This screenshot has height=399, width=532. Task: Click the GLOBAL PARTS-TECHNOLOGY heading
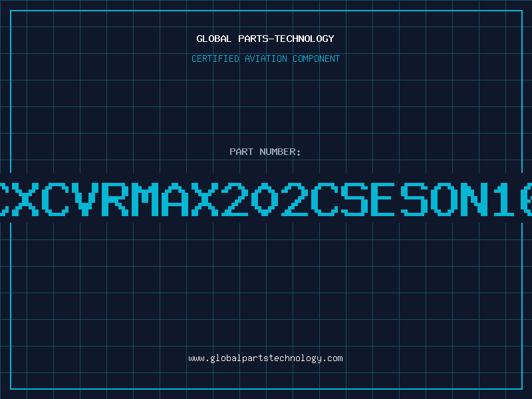tap(265, 39)
